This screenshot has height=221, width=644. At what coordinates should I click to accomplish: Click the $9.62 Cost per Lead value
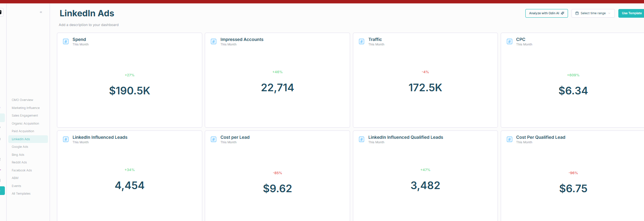click(277, 189)
